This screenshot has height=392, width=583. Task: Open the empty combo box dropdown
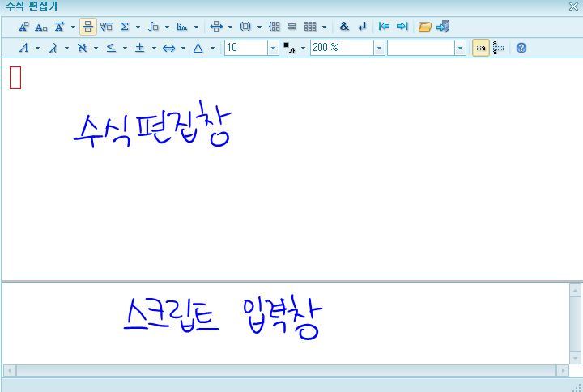pyautogui.click(x=460, y=48)
